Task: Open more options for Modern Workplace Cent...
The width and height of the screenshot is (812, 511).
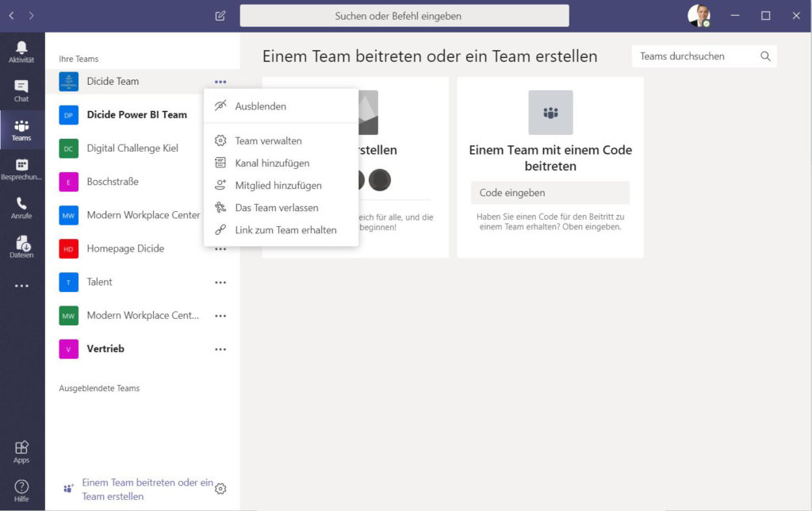Action: (220, 316)
